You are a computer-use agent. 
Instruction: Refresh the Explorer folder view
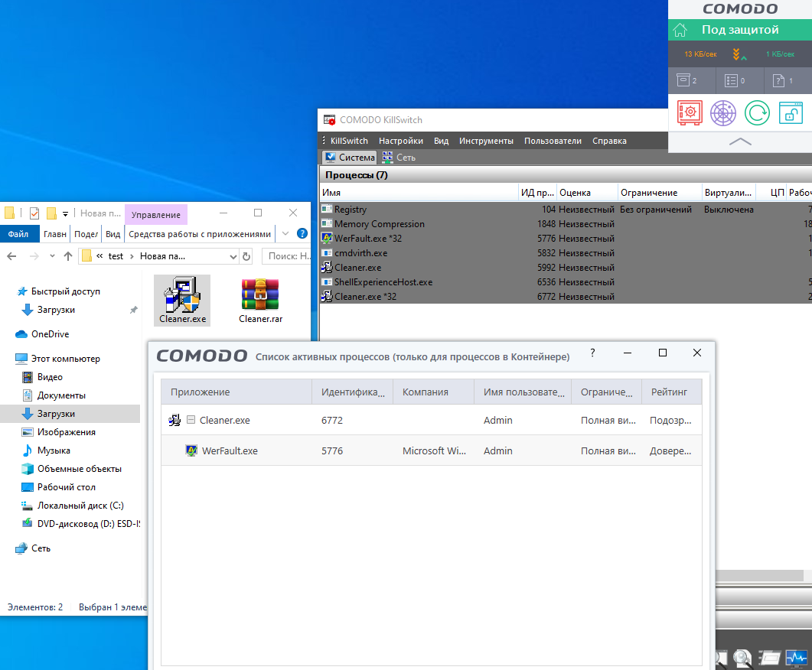tap(246, 256)
